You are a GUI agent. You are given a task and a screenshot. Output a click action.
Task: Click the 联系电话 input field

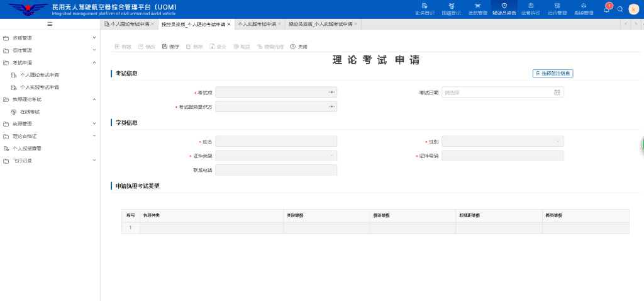(276, 170)
